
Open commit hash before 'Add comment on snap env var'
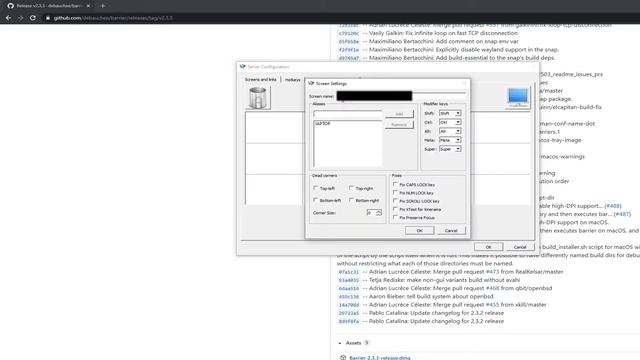[349, 42]
